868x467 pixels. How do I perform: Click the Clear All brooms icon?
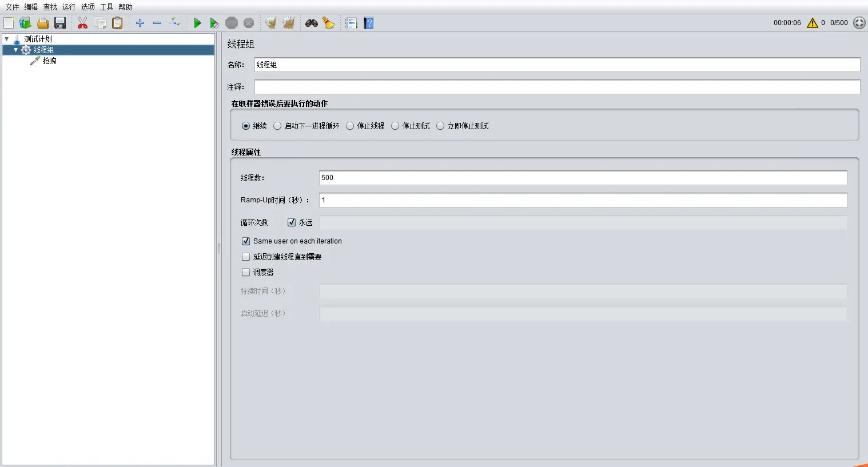(x=289, y=23)
